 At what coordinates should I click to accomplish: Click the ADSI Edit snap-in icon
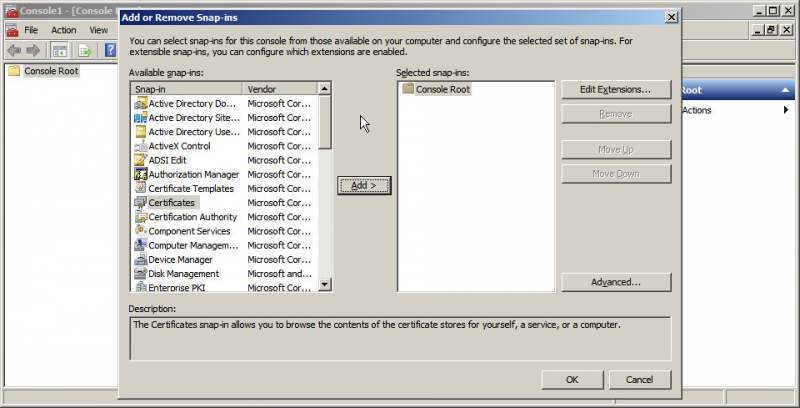click(x=140, y=160)
